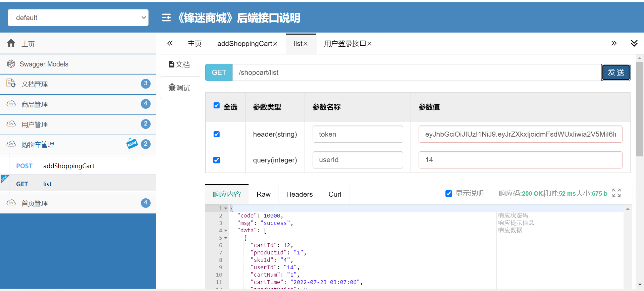Click the /shopcart/list URL field

(x=417, y=72)
